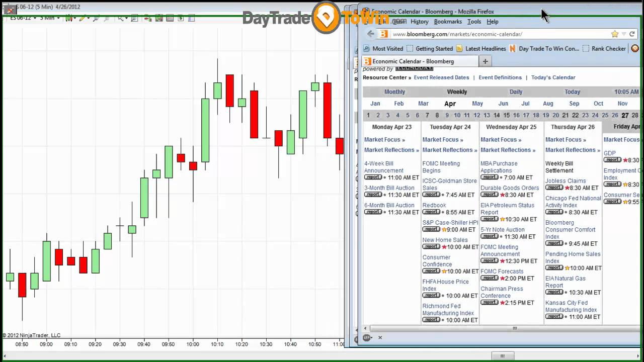The height and width of the screenshot is (362, 644).
Task: Open the Event Definitions link
Action: pos(500,77)
